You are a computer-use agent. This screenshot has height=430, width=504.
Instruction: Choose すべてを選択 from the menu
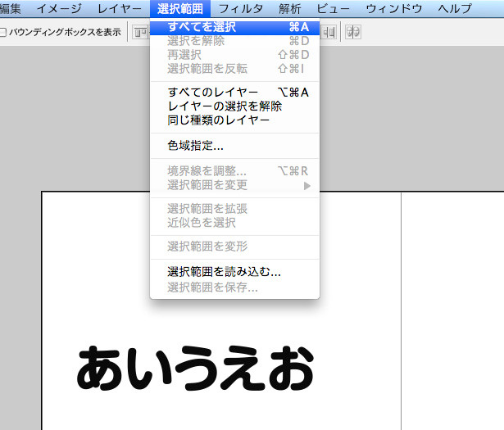tap(234, 27)
